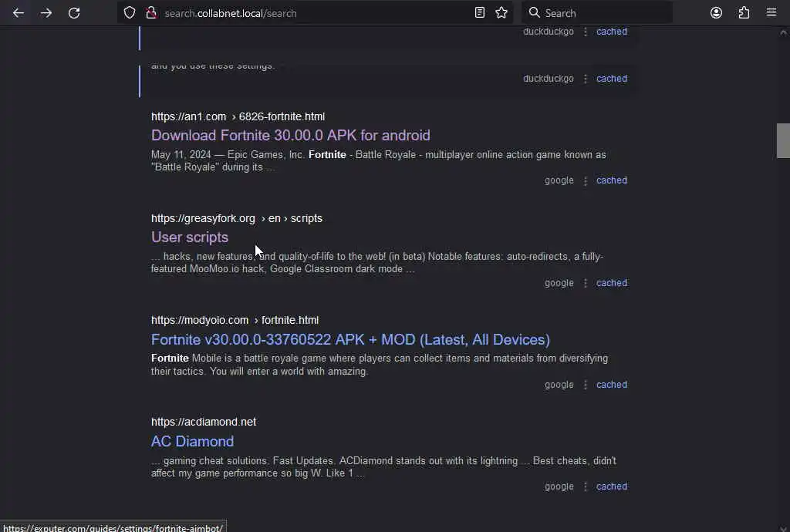Screen dimensions: 790x532
Task: Expand options dots for the second duckduckgo result
Action: click(x=585, y=79)
